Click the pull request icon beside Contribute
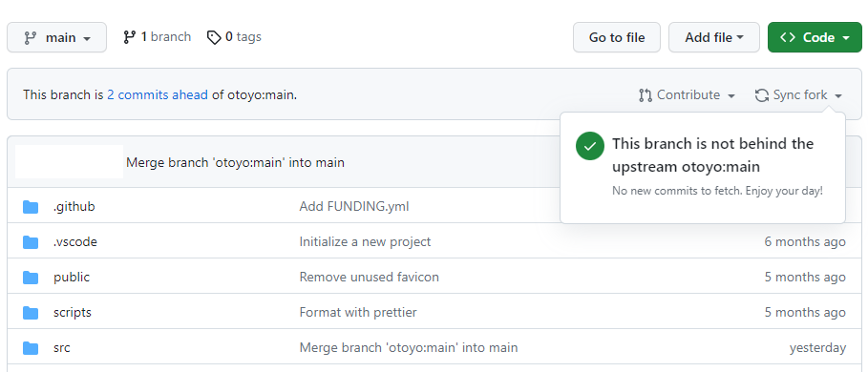Viewport: 868px width, 372px height. 645,95
